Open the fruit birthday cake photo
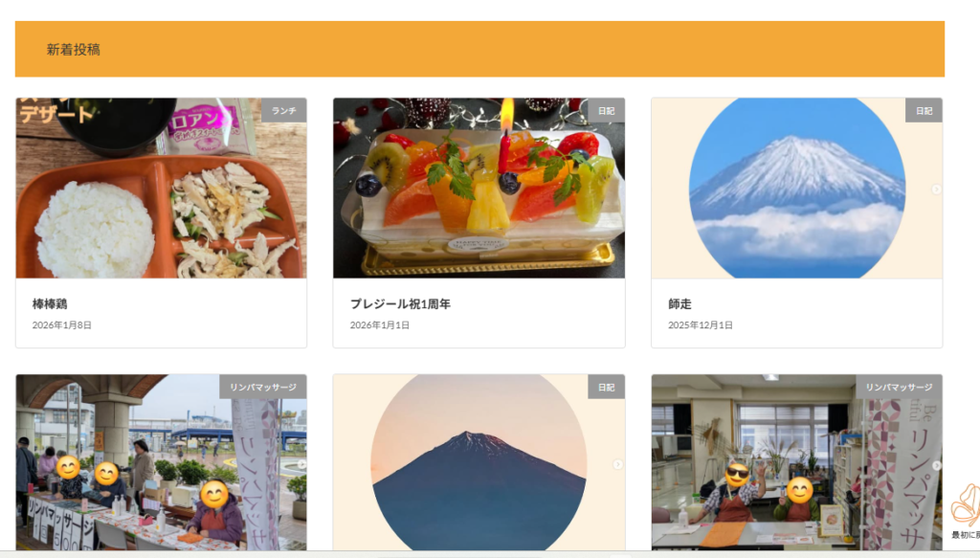980x558 pixels. [479, 188]
